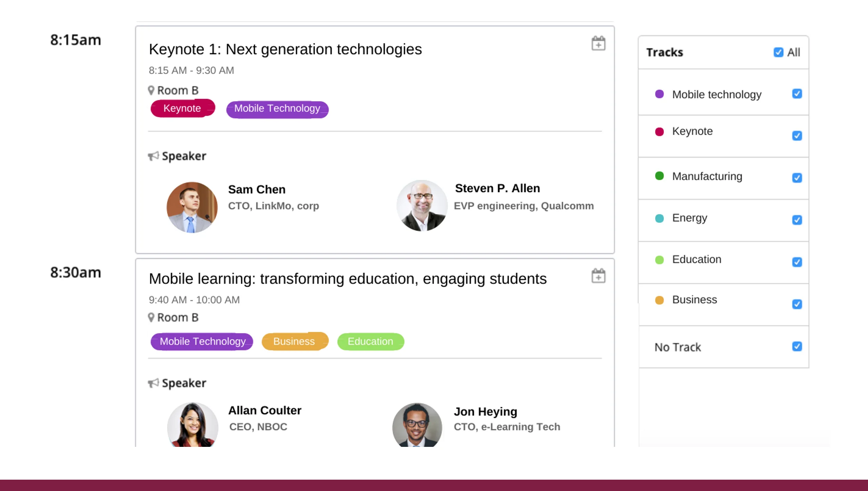Click the pink Keynote tag on Keynote 1

182,108
